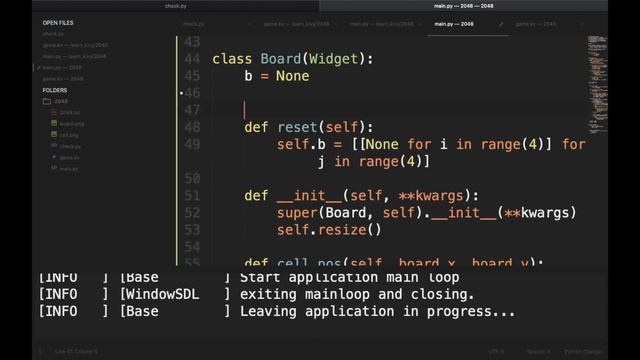
Task: Click the OPEN FILES sidebar heading
Action: [58, 23]
